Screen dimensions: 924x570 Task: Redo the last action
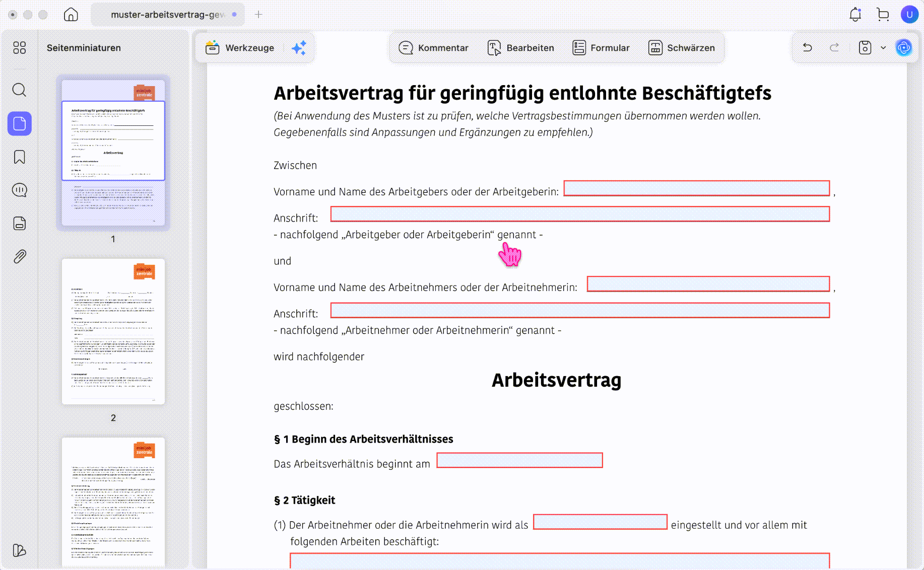[x=834, y=47]
